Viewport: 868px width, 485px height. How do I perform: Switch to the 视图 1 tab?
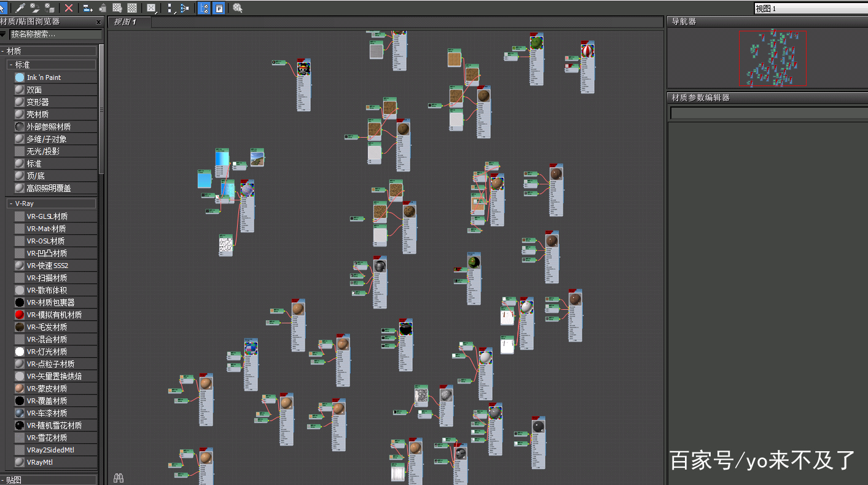tap(125, 22)
